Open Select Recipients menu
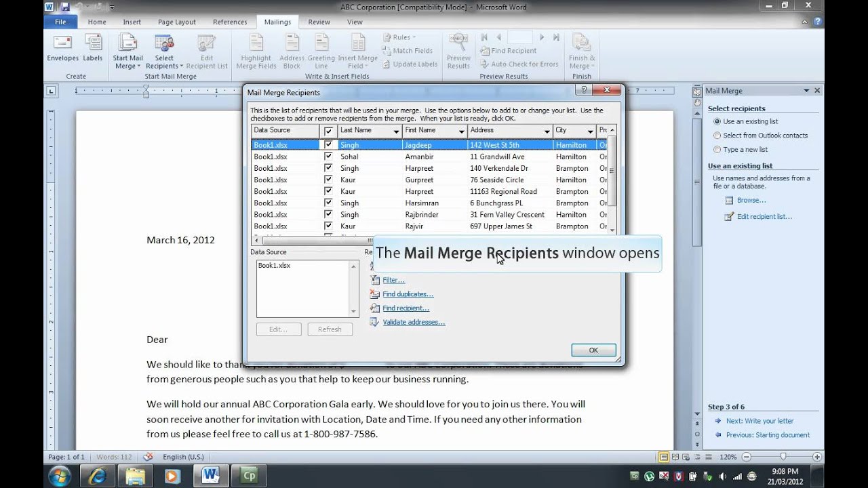 click(163, 51)
